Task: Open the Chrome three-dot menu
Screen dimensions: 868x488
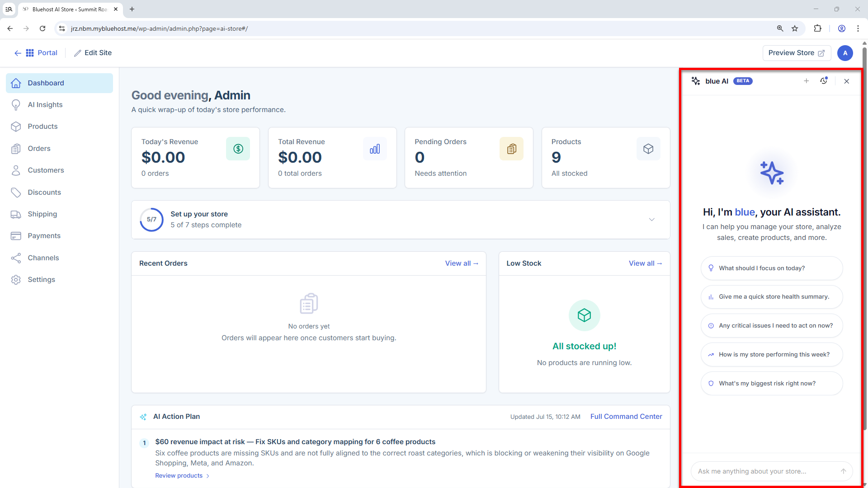Action: point(858,28)
